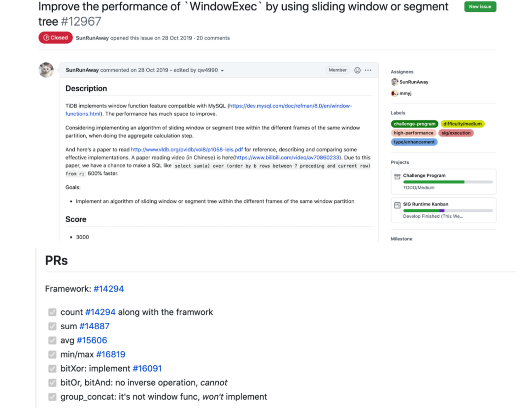
Task: Toggle the min/max #16819 checkbox
Action: [x=52, y=354]
